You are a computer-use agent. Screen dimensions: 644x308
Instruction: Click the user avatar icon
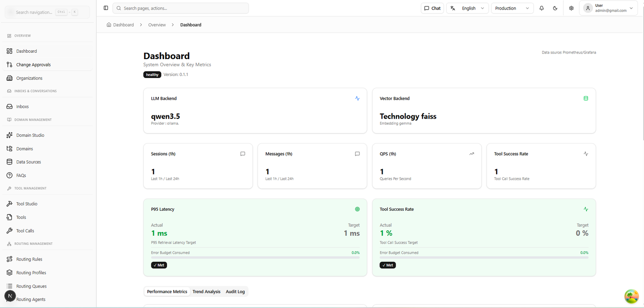(x=588, y=8)
